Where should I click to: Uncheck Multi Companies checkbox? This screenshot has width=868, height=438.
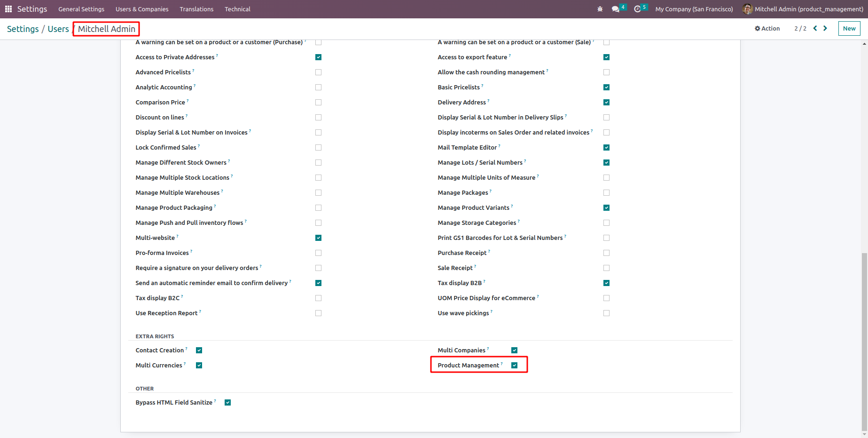point(515,350)
